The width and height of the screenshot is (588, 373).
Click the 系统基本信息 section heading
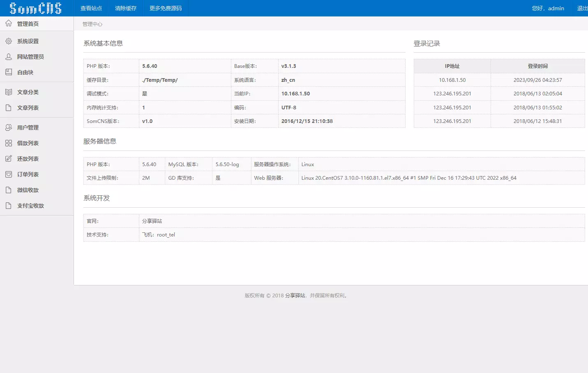103,43
